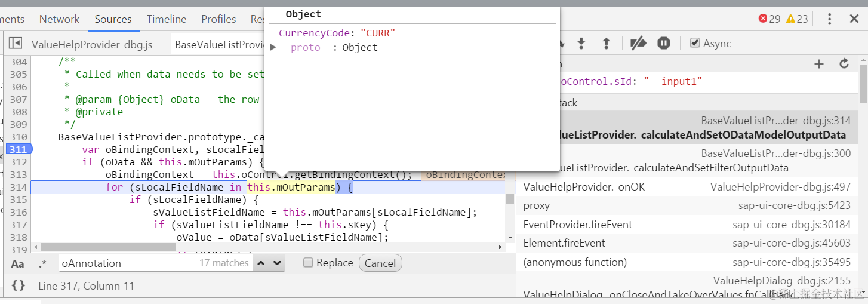Cancel the search bar
This screenshot has width=868, height=304.
[x=380, y=263]
